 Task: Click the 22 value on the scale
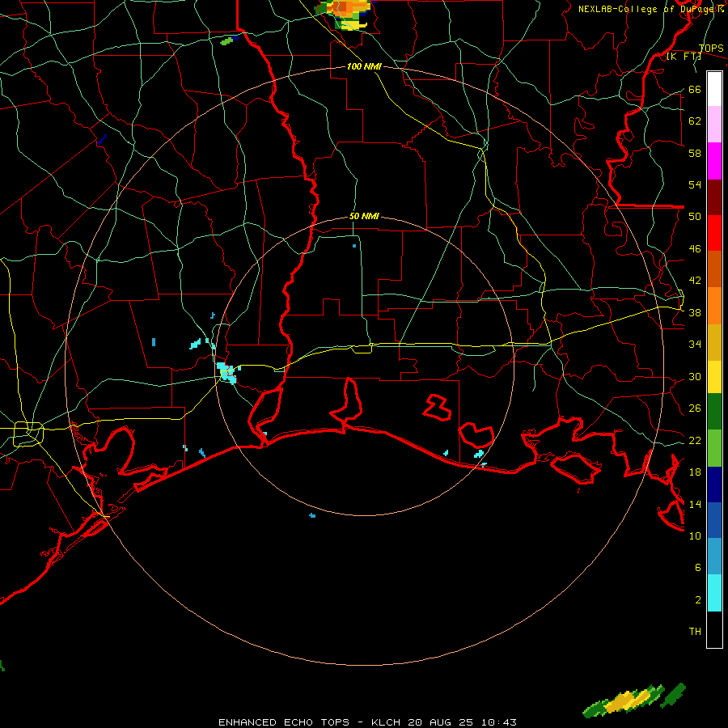(695, 440)
